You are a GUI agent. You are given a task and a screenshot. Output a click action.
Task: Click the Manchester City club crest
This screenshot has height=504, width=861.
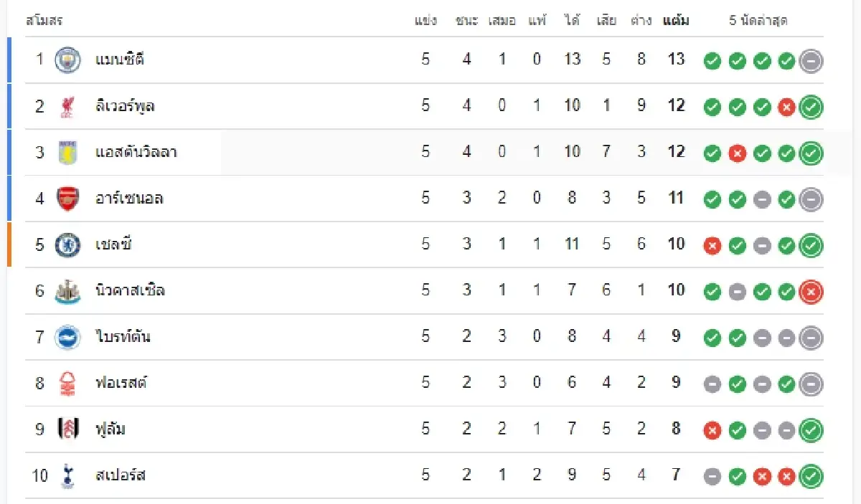[67, 60]
